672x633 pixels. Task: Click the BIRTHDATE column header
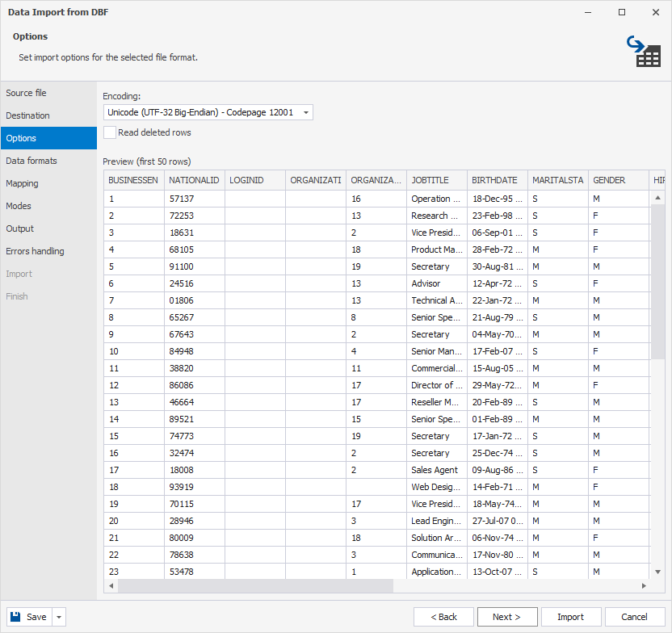498,180
